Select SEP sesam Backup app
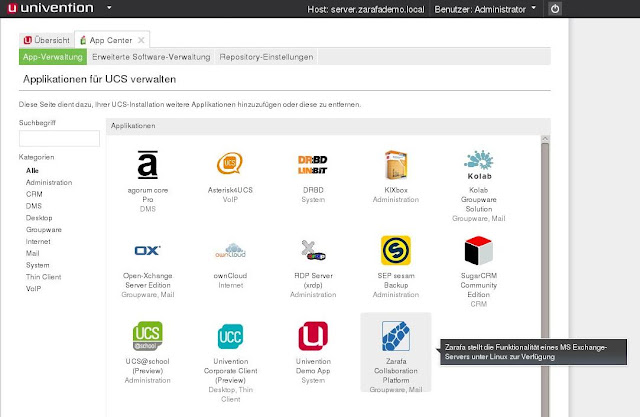640x417 pixels. 396,267
